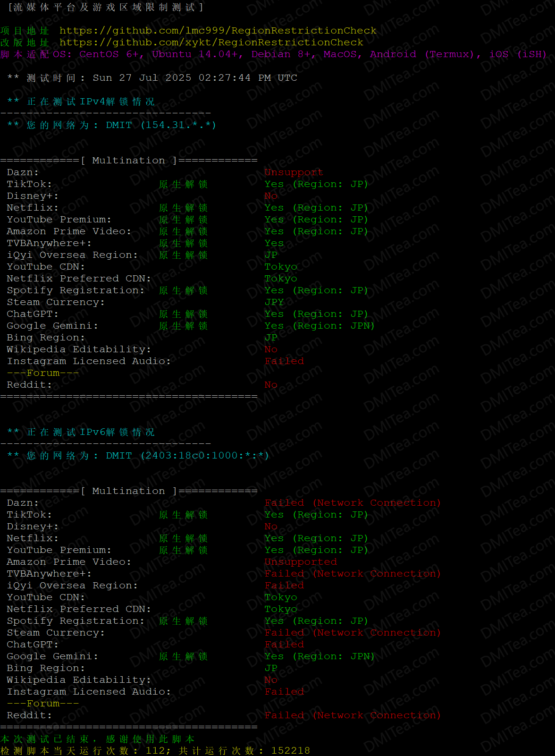
Task: Click IPv6 Steam Currency Failed (Network Connection) result
Action: (x=353, y=633)
